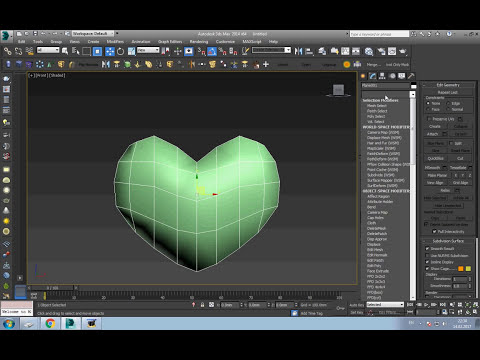Screen dimensions: 480x360
Task: Click the ViewCube in the viewport
Action: point(338,90)
